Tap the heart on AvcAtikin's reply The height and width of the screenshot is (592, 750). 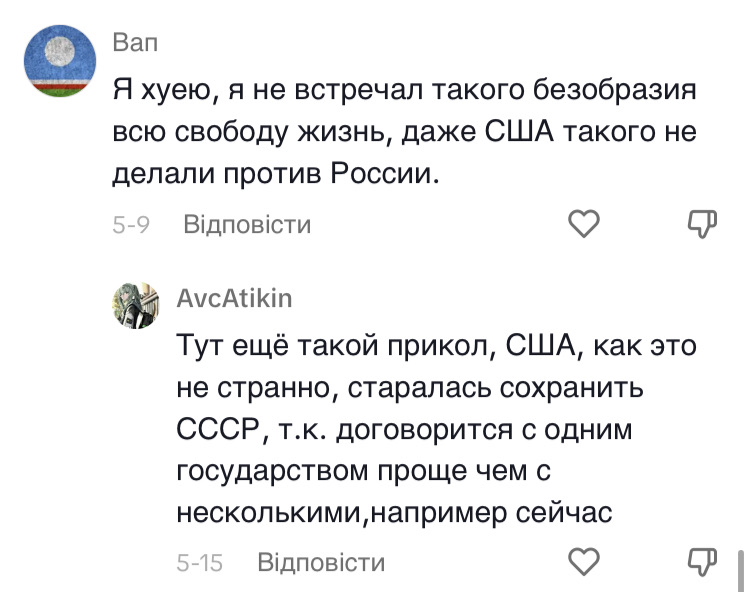[583, 560]
